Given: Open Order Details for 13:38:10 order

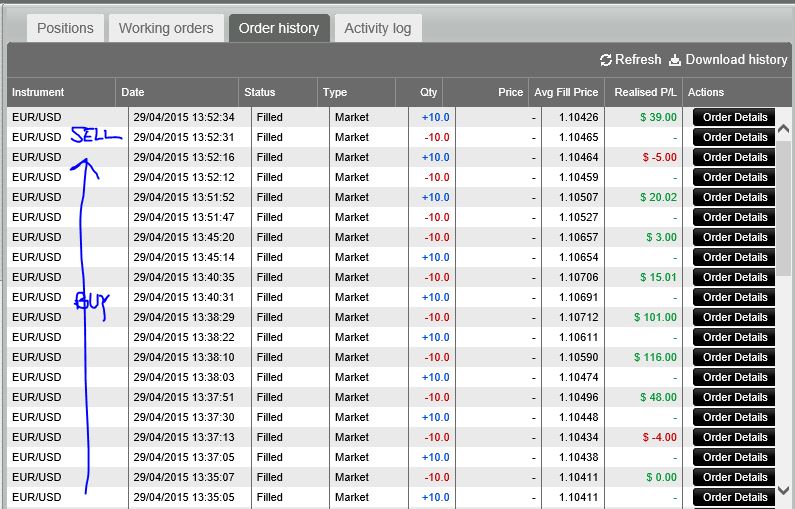Looking at the screenshot, I should [734, 357].
